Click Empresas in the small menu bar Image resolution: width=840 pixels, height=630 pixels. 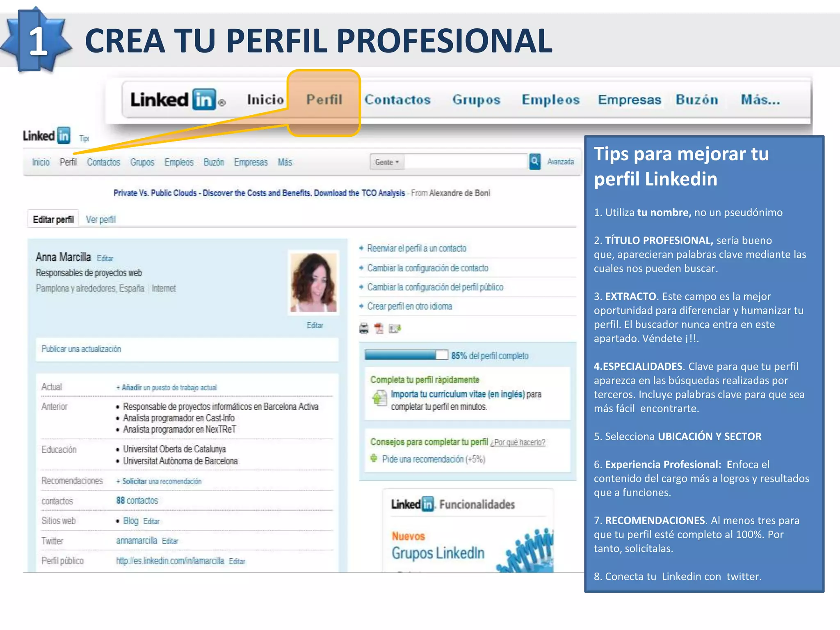click(251, 162)
